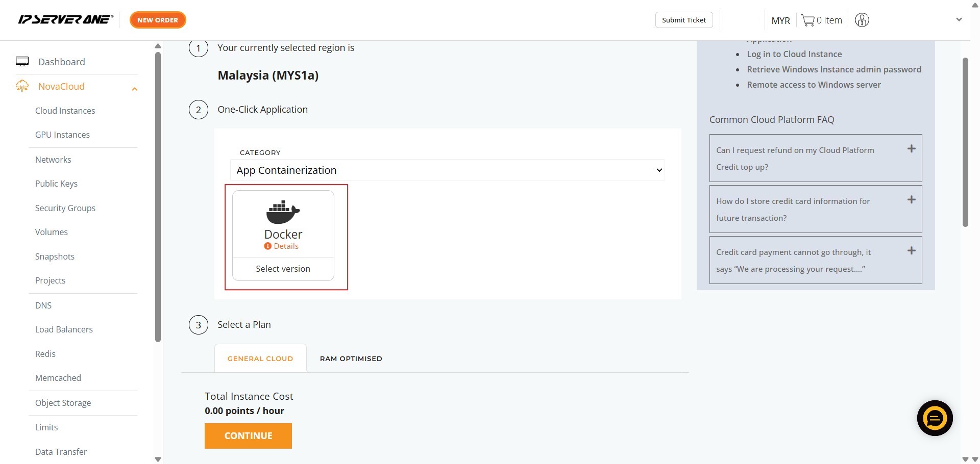Expand the store credit card information FAQ
Image resolution: width=980 pixels, height=464 pixels.
[x=911, y=200]
